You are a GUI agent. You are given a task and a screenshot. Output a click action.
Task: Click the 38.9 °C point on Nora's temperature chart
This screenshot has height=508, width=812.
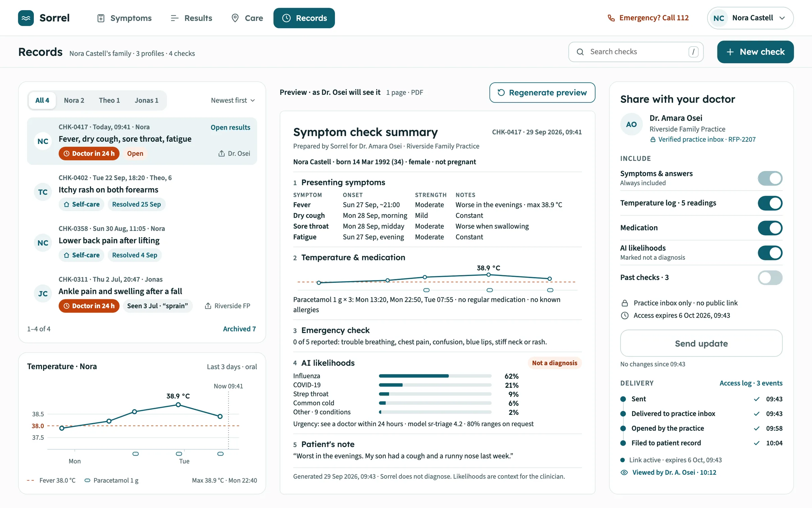(178, 405)
